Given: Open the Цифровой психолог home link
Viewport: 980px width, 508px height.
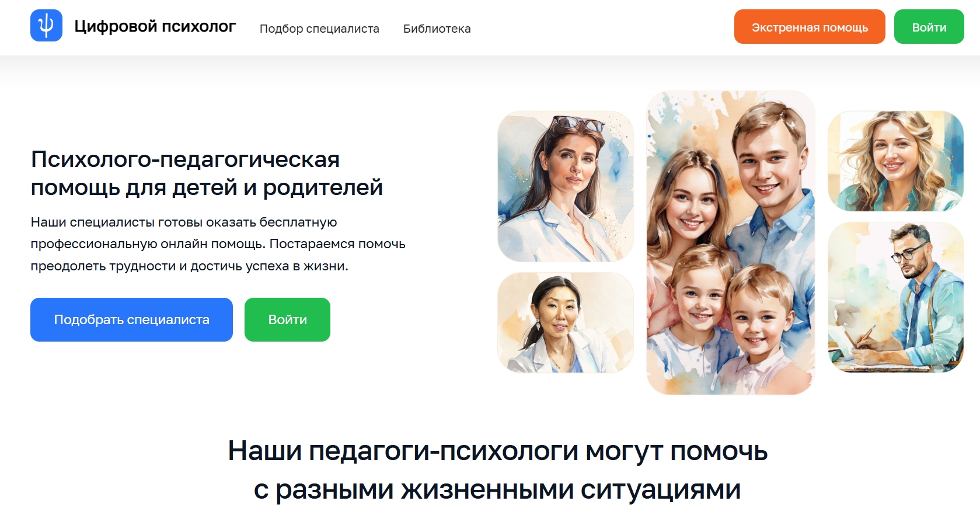Looking at the screenshot, I should pyautogui.click(x=155, y=26).
